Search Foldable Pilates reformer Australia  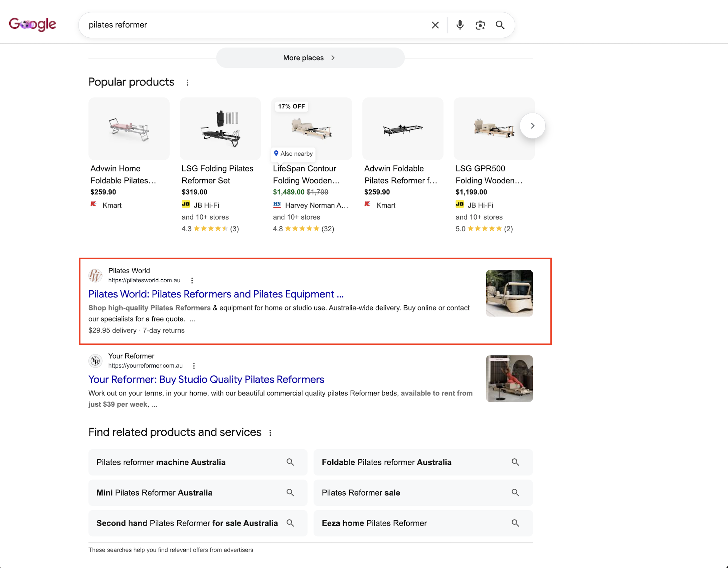(423, 462)
